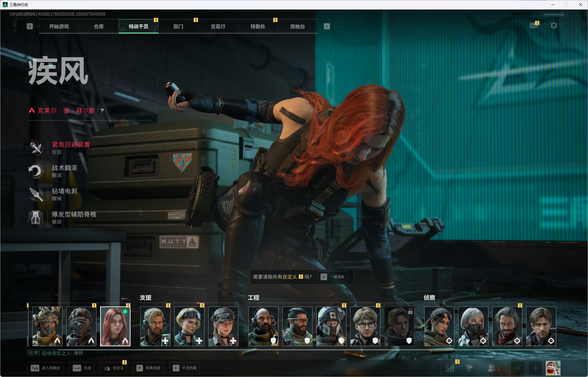Click the world chat message 堵桥
This screenshot has width=588, height=377.
click(78, 353)
